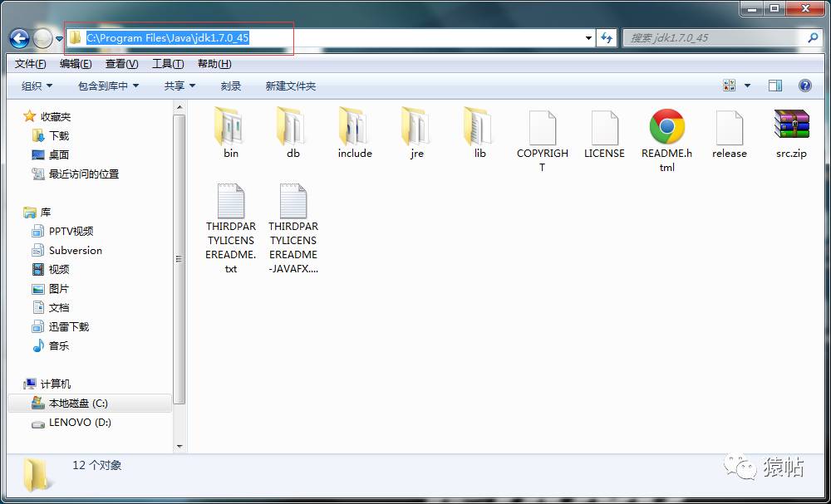
Task: Select the LICENSE file icon
Action: 604,127
